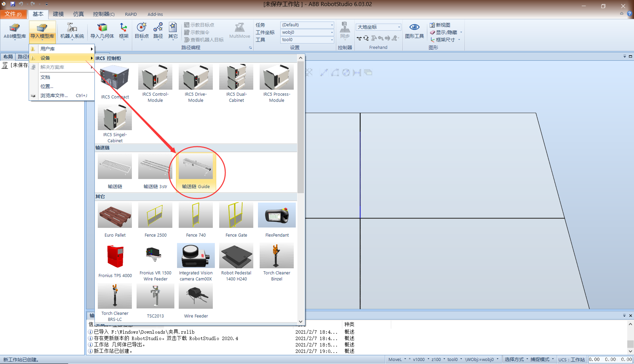Expand the 大地坐标 coordinate dropdown
Viewport: 634px width, 364px height.
coord(378,27)
